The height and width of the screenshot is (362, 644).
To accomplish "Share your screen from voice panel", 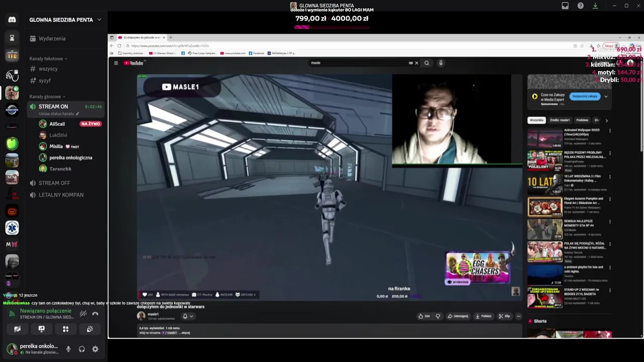I will coord(41,329).
